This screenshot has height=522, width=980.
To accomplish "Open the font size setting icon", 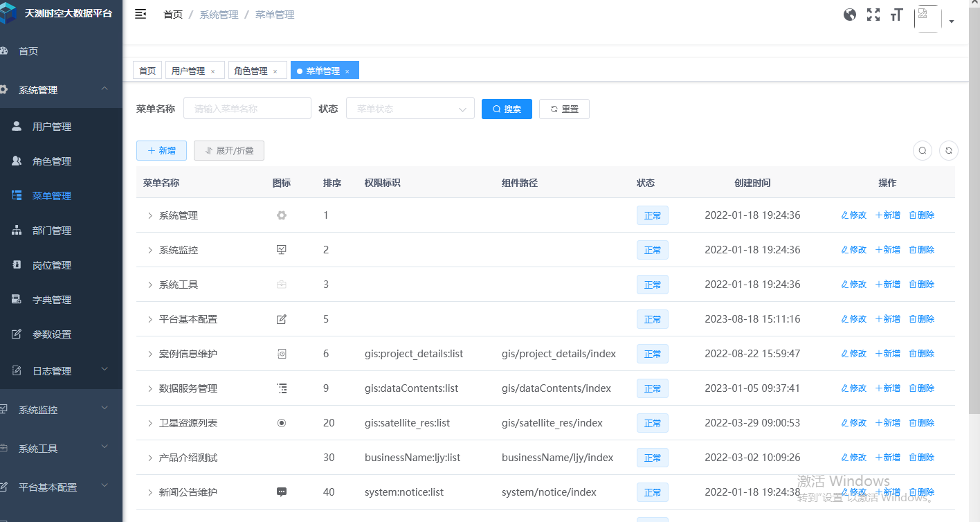I will [x=897, y=15].
